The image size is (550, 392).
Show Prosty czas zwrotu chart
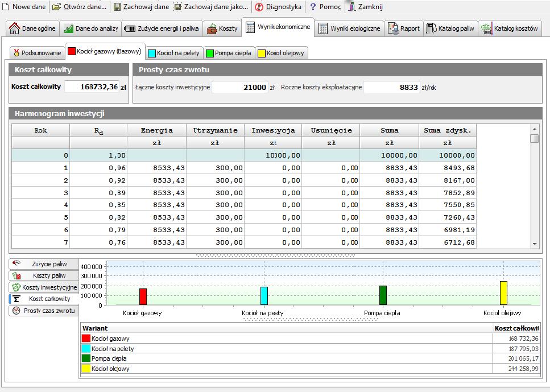(x=43, y=311)
